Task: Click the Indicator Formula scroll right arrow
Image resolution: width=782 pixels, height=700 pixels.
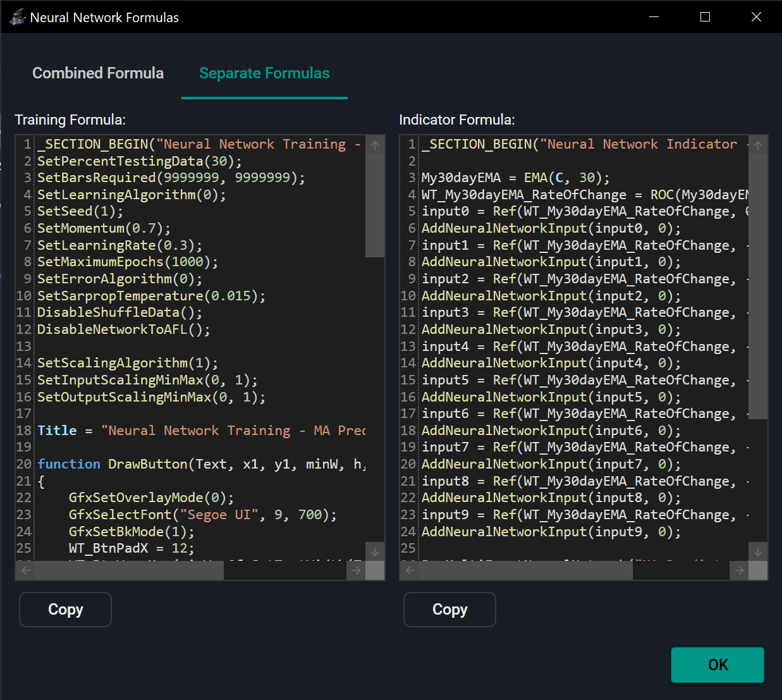Action: (740, 570)
